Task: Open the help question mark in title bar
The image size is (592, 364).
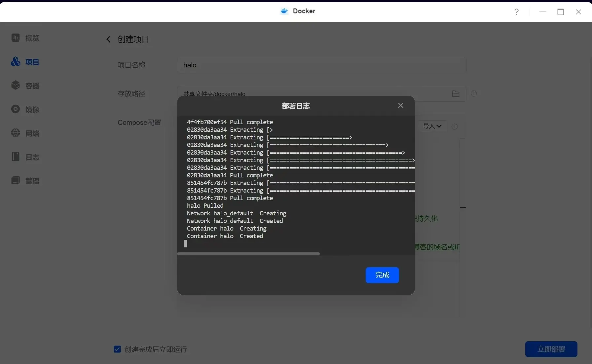Action: (x=516, y=12)
